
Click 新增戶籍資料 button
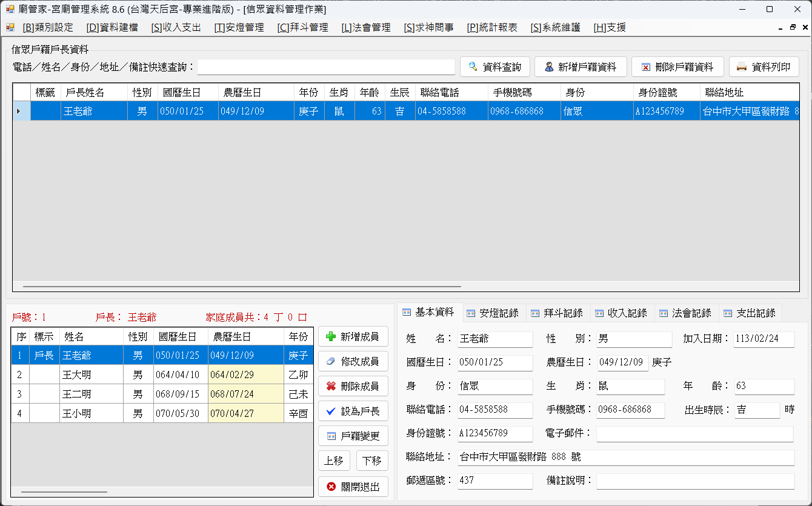tap(581, 67)
